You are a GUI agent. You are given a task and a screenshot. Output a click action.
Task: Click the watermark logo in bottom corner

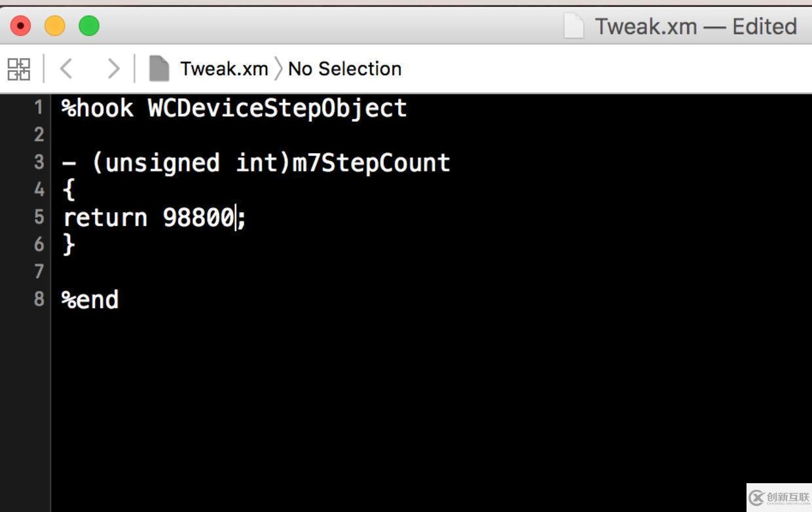(779, 498)
